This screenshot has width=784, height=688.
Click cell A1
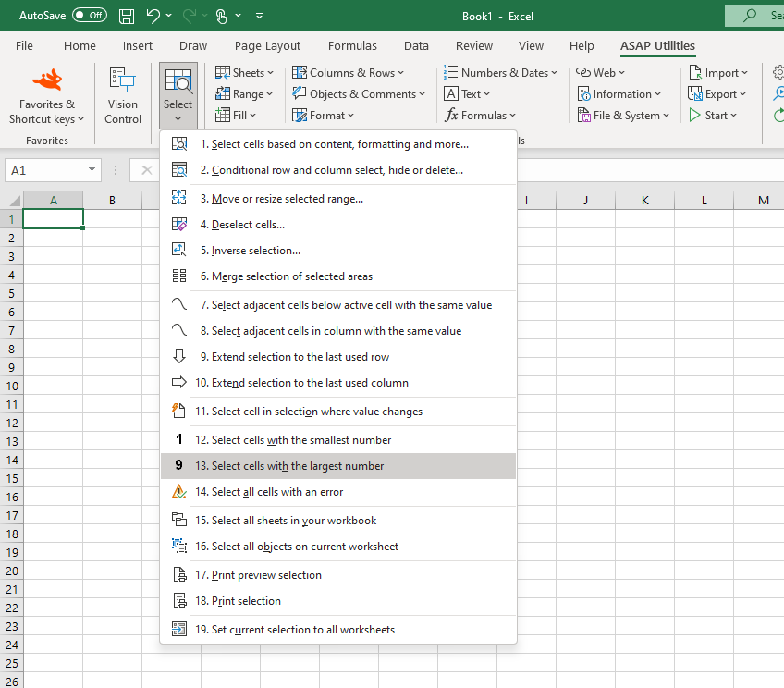click(x=53, y=219)
